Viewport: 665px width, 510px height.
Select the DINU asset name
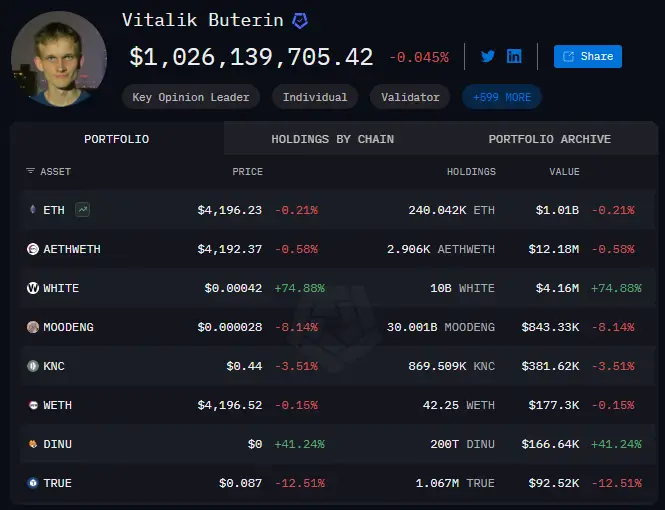(x=58, y=444)
